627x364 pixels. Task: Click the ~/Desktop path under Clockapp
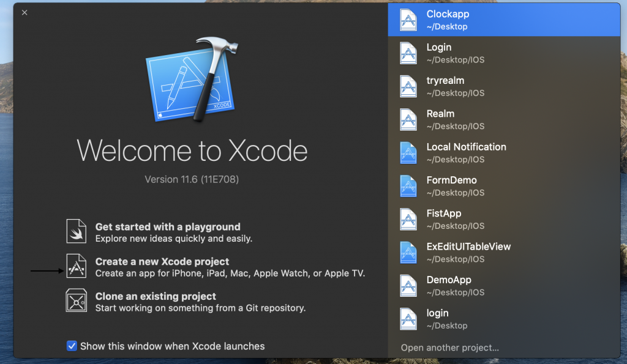[446, 27]
